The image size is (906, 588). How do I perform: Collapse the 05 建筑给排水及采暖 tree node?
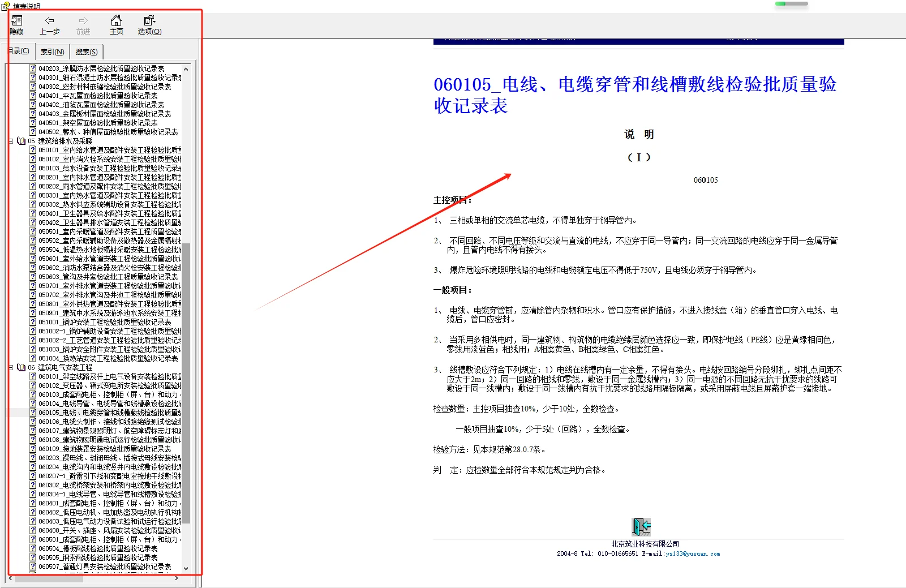(12, 140)
